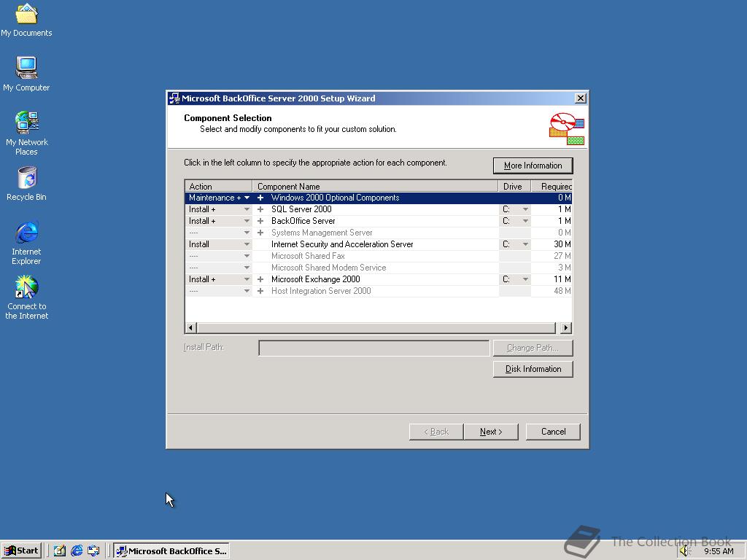Open action dropdown for BackOffice Server
The height and width of the screenshot is (560, 747).
pyautogui.click(x=247, y=221)
